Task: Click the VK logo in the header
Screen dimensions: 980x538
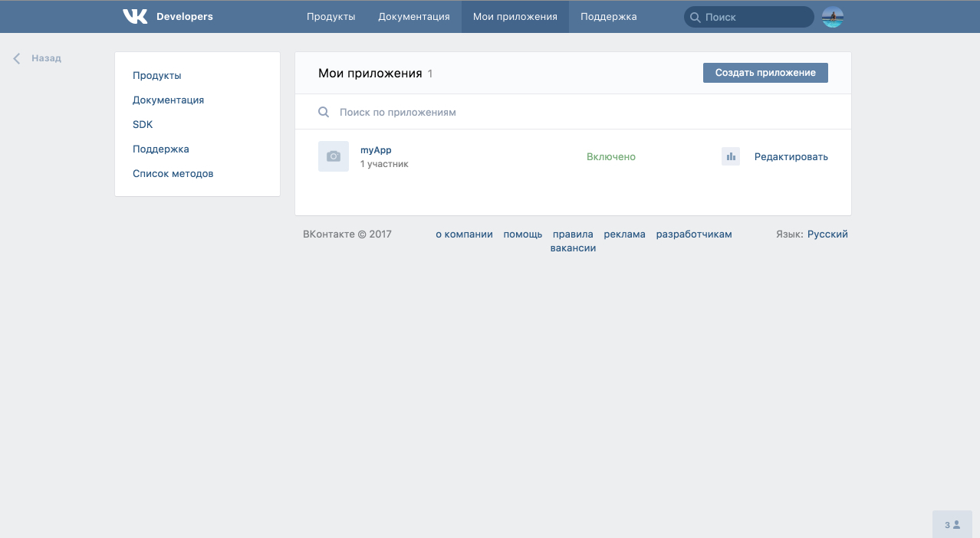Action: [x=135, y=15]
